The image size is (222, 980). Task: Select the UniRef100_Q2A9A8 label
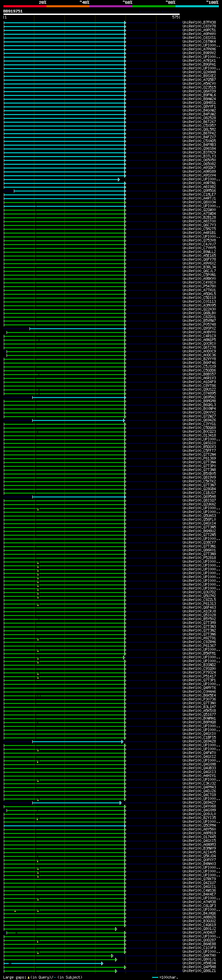pyautogui.click(x=199, y=72)
